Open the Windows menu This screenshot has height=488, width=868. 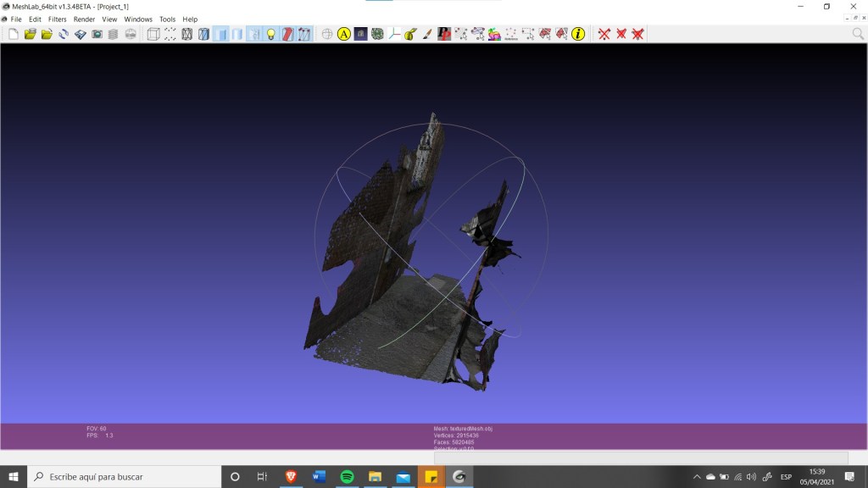point(138,19)
